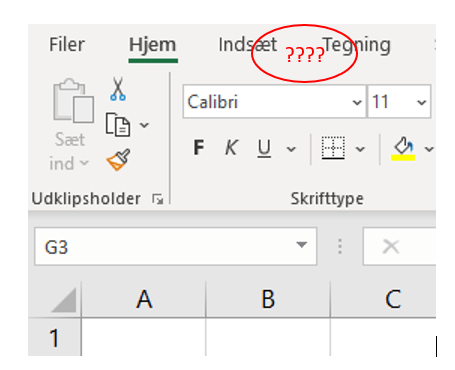Expand the font name dropdown arrow

[357, 102]
